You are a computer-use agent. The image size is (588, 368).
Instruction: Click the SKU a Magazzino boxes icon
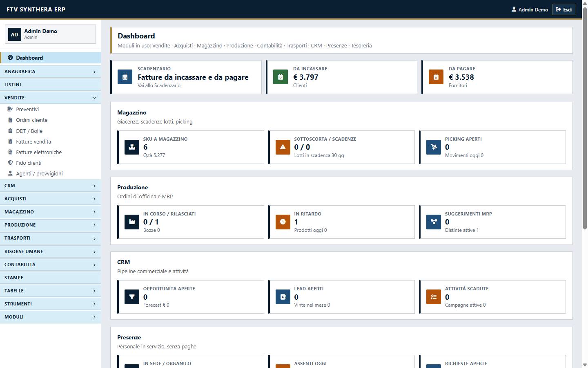(x=132, y=147)
